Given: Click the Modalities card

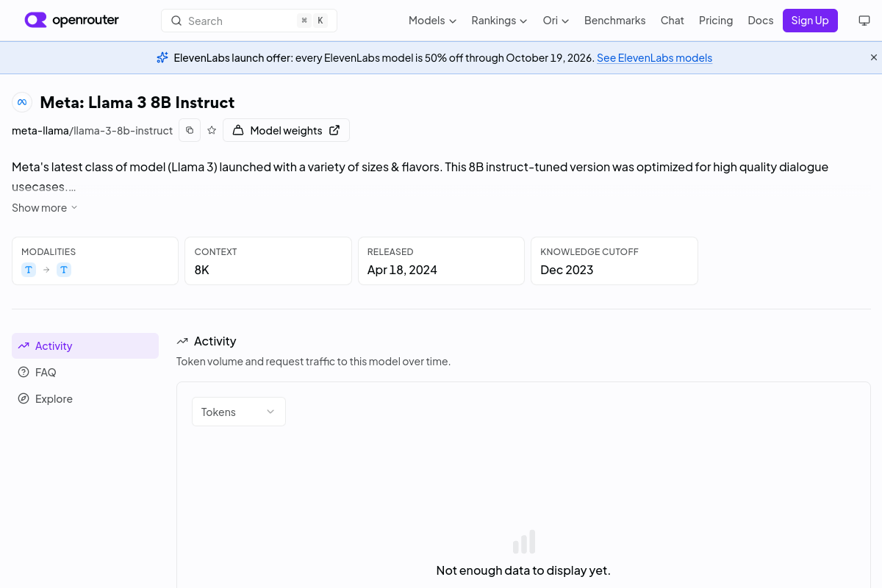Looking at the screenshot, I should 95,261.
